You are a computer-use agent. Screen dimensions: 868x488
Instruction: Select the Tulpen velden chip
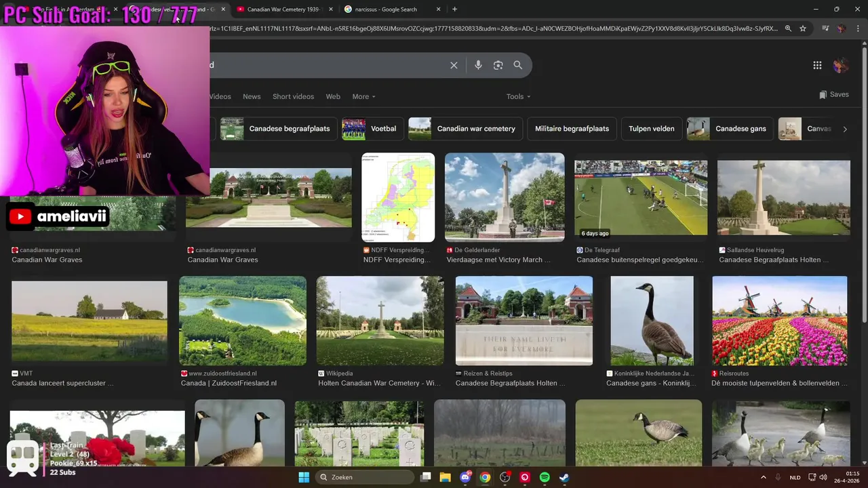(x=652, y=129)
